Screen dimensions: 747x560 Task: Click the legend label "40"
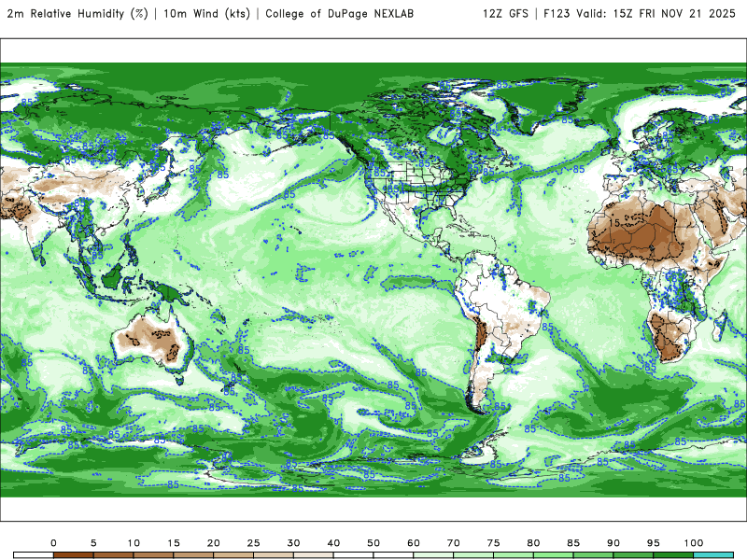[333, 543]
